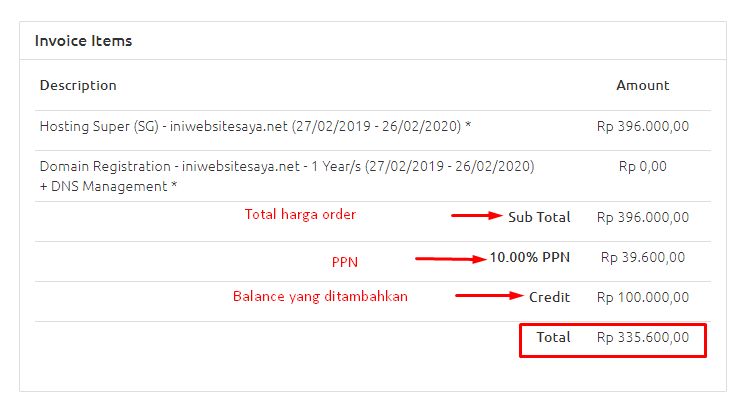This screenshot has height=408, width=738.
Task: Click the "Balance yang ditambahkan" annotation
Action: 320,296
